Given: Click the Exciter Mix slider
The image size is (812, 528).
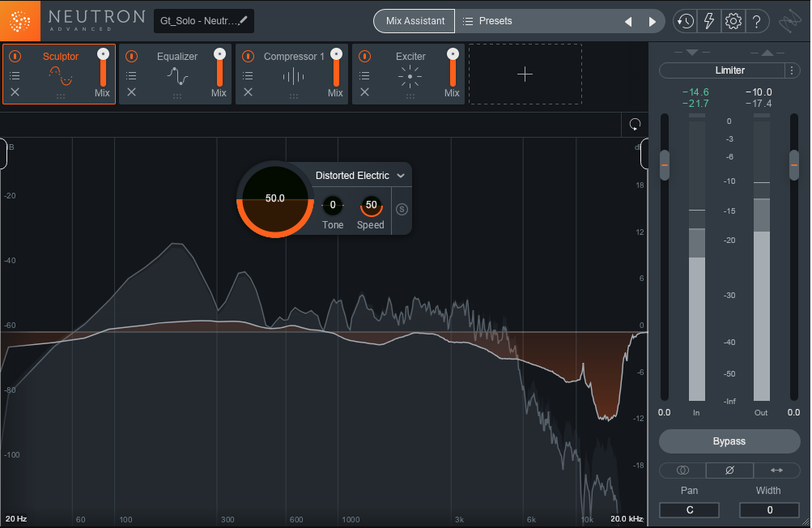Looking at the screenshot, I should (x=453, y=68).
